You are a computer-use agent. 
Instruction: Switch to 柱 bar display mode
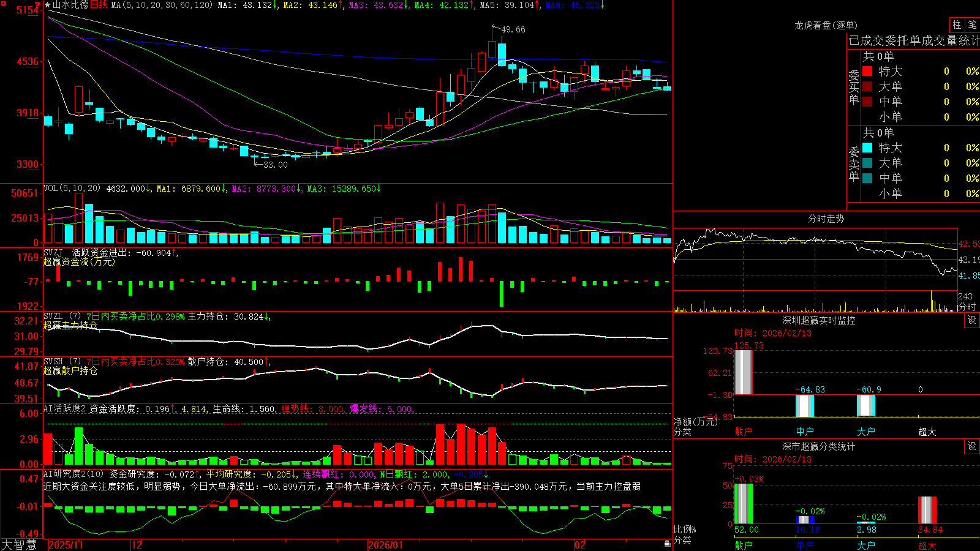[x=957, y=25]
